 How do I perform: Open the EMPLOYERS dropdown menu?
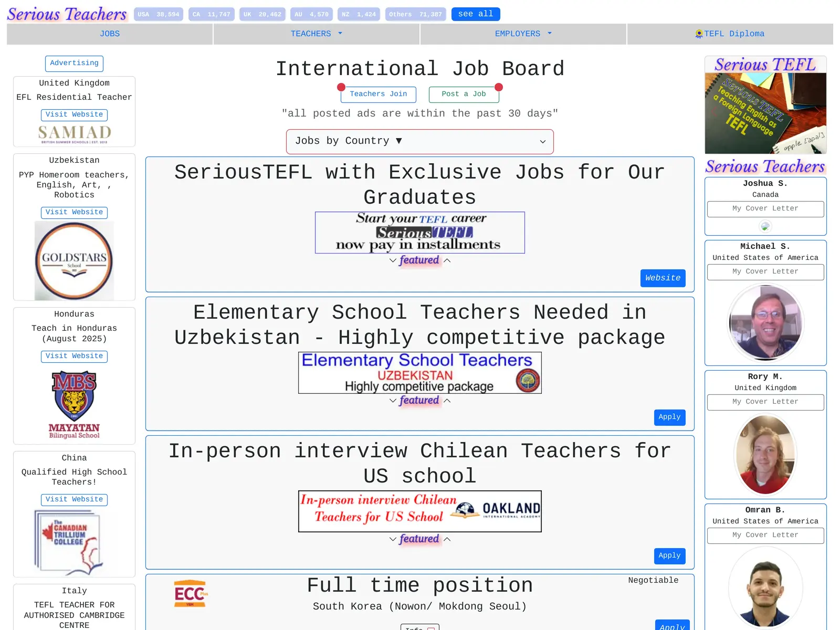(x=523, y=34)
